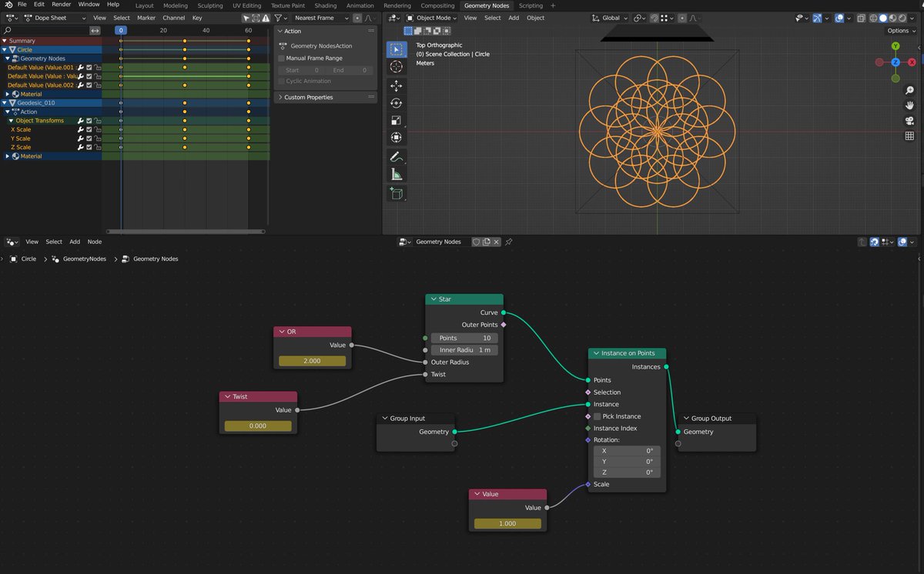
Task: Click the Geometry NodesAction name field
Action: click(326, 46)
